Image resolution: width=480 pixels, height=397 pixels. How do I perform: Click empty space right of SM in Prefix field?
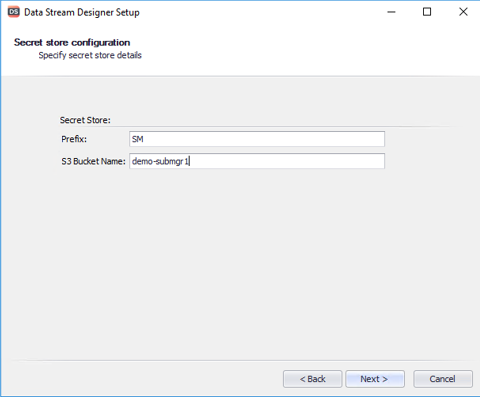click(263, 139)
